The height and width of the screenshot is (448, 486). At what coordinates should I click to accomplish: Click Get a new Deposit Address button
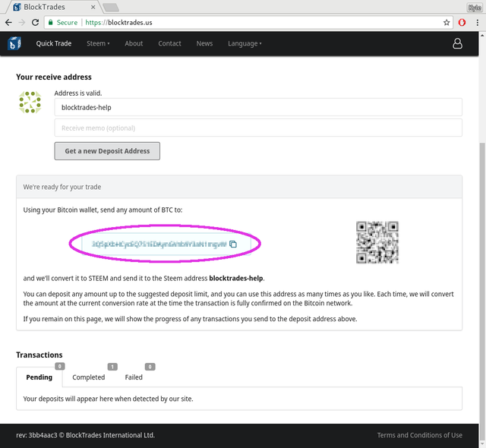[107, 151]
